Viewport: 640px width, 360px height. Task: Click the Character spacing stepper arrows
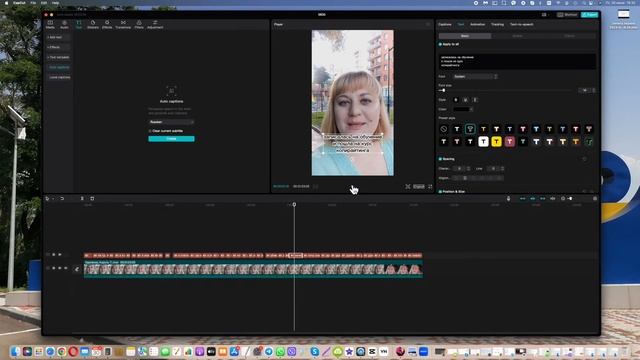(x=468, y=169)
